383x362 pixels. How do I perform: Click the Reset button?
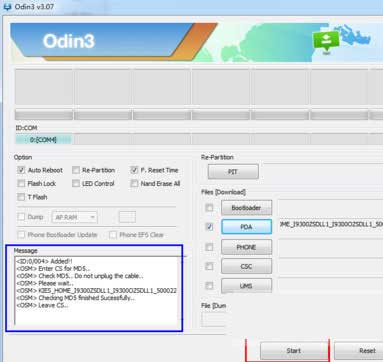362,351
